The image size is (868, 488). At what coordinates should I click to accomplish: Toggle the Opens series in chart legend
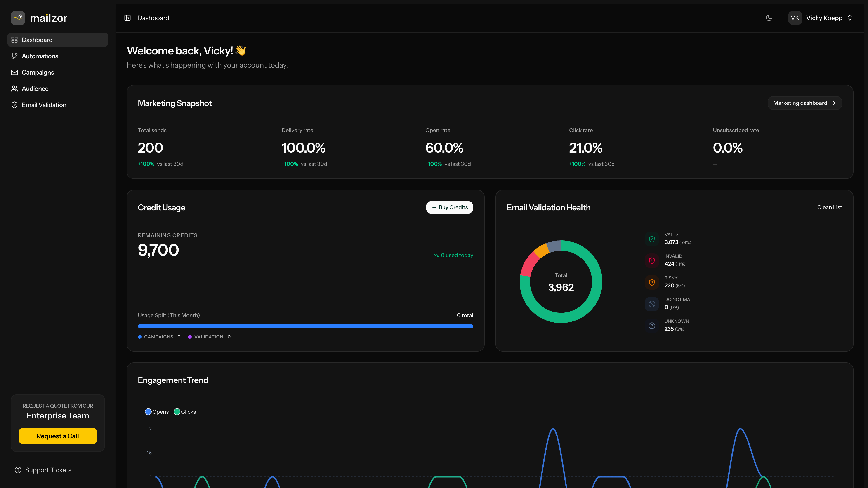pos(157,412)
